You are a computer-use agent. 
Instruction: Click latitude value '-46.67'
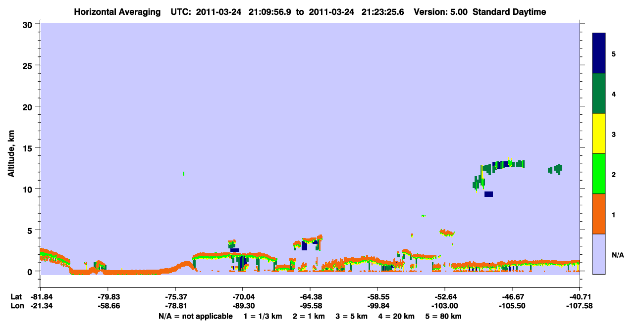(512, 297)
